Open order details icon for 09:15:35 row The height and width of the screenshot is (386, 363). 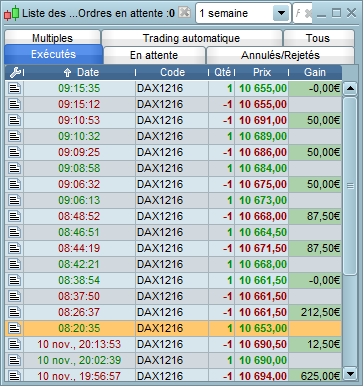pos(15,88)
